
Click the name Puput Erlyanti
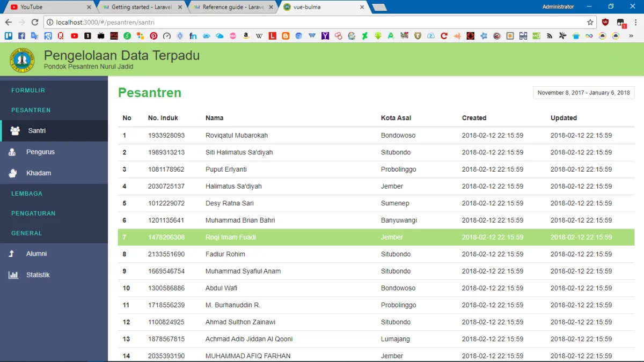pyautogui.click(x=226, y=169)
